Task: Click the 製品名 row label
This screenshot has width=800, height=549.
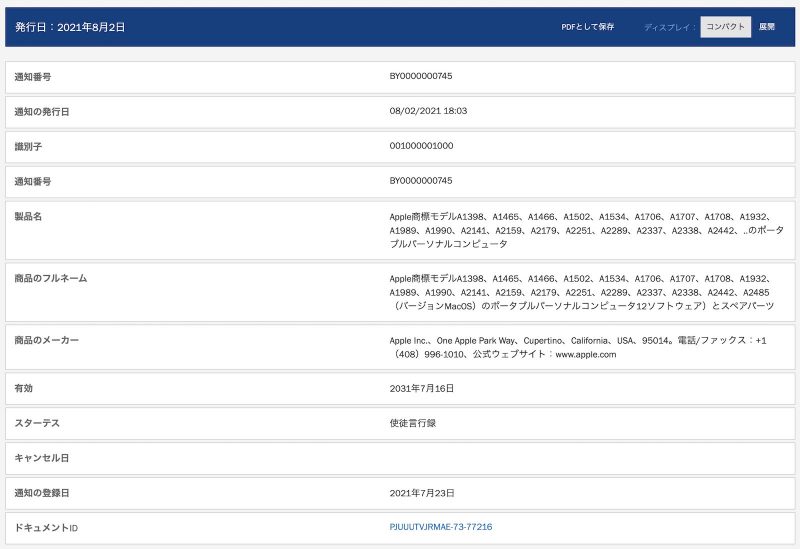Action: (x=28, y=216)
